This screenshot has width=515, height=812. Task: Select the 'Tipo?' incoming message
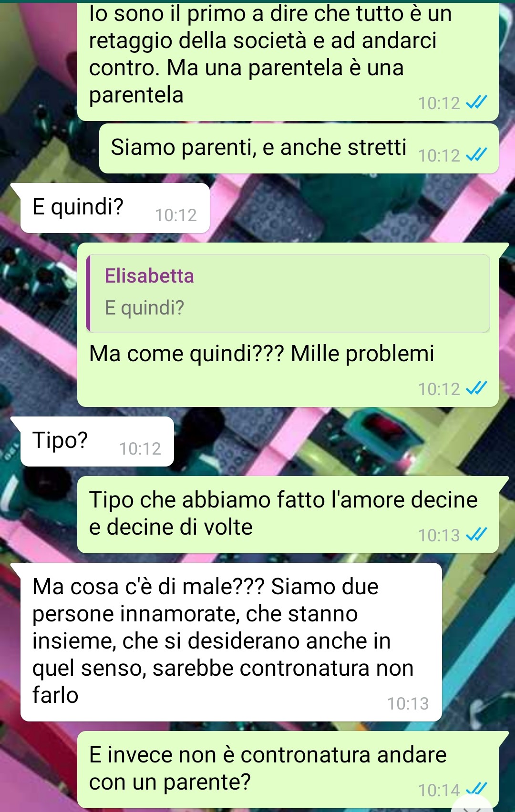coord(97,442)
